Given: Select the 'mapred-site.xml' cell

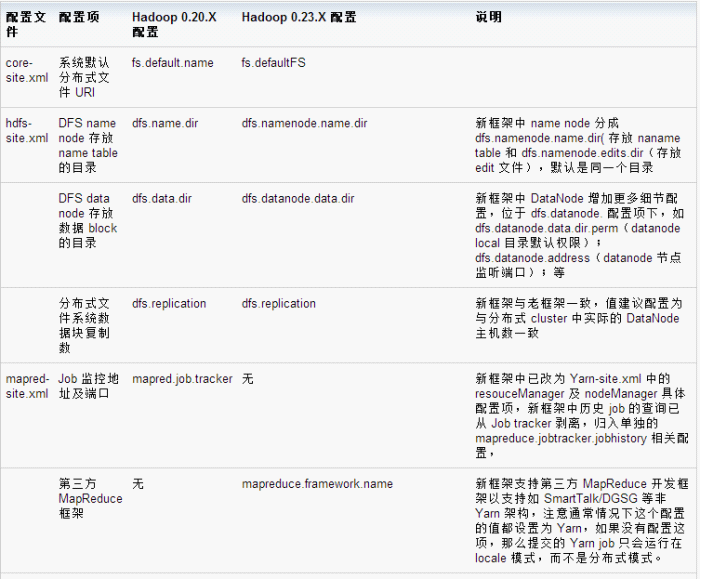Looking at the screenshot, I should point(27,386).
